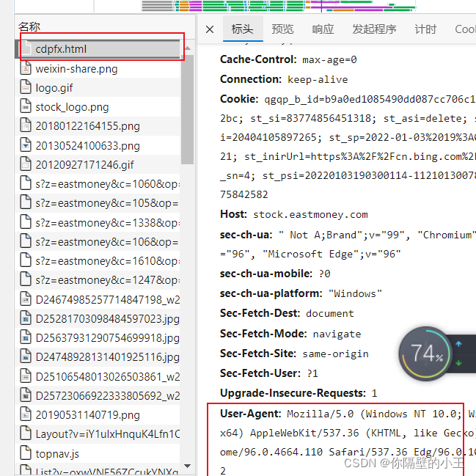The width and height of the screenshot is (476, 476).
Task: Select the 20120927171246.gif request
Action: 98,164
